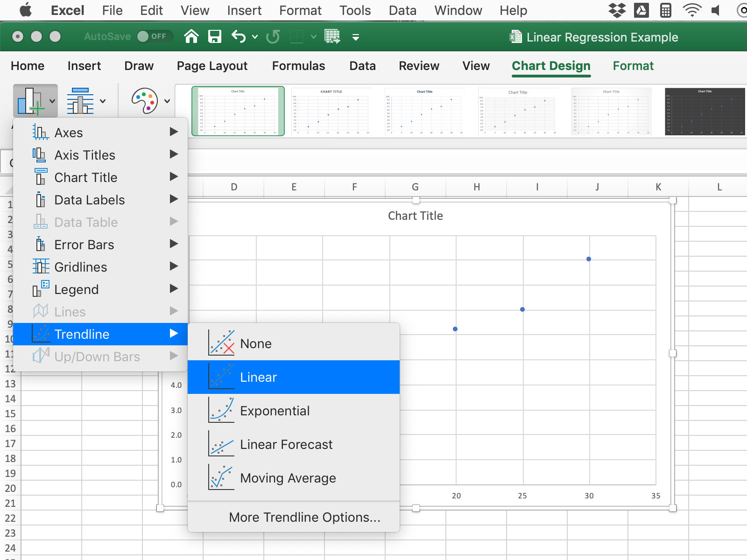Open the Quick Layout tool
Image resolution: width=747 pixels, height=560 pixels.
(86, 101)
